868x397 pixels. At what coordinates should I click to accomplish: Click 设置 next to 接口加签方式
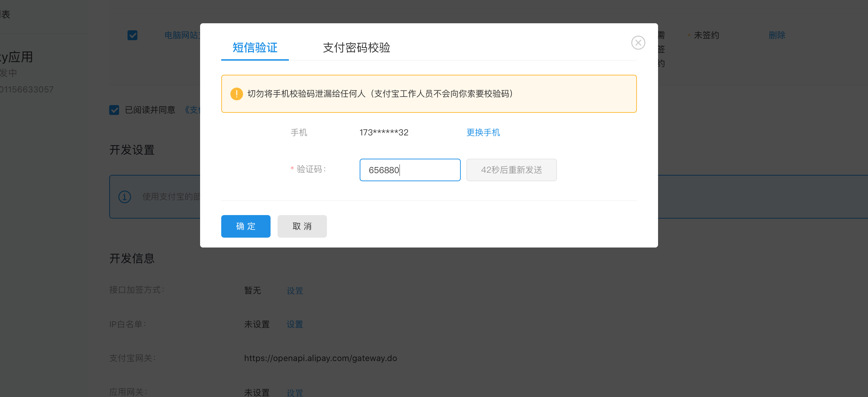(295, 291)
